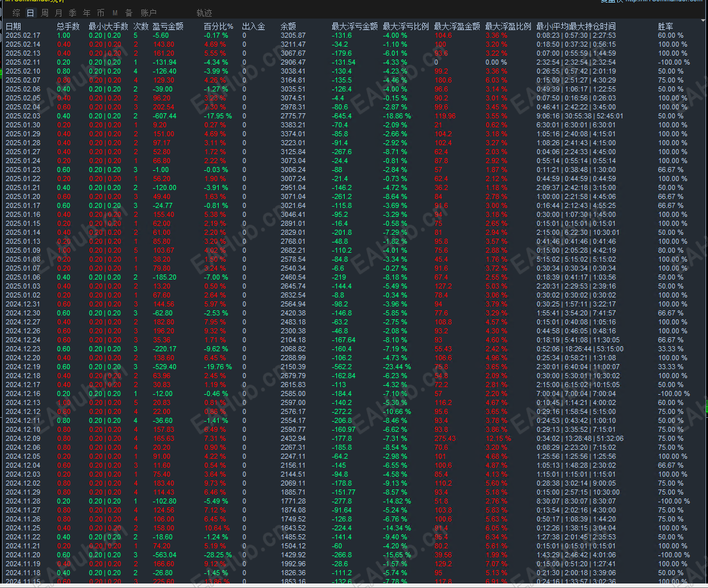Screen dimensions: 708x588
Task: Select the 日 daily tab
Action: pyautogui.click(x=30, y=13)
